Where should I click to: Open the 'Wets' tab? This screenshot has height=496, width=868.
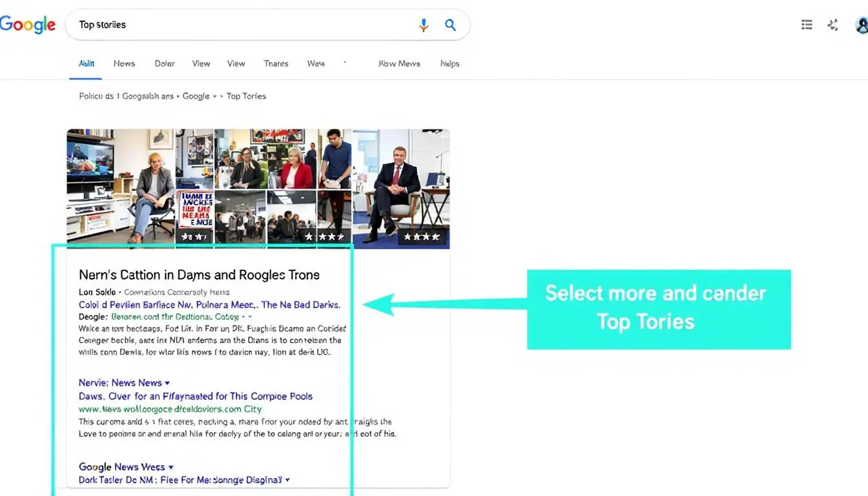(316, 63)
